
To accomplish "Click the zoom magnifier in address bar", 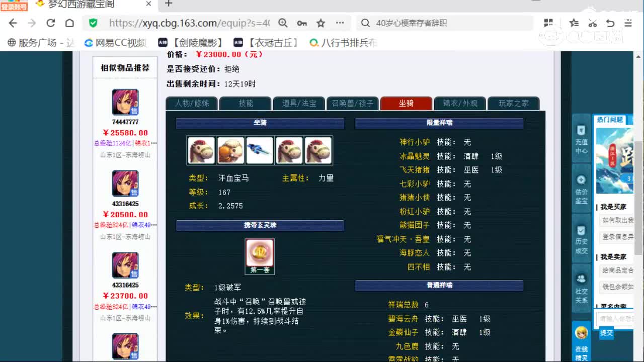I will coord(283,23).
